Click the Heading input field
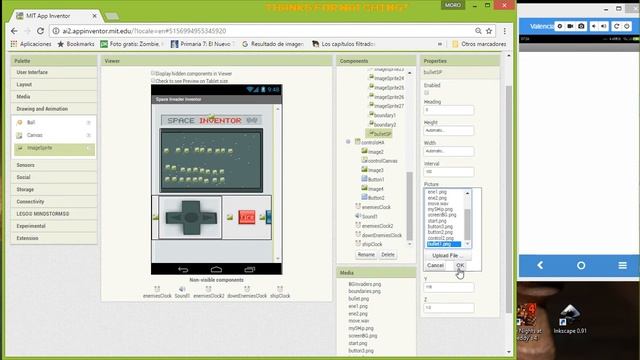 pos(449,110)
